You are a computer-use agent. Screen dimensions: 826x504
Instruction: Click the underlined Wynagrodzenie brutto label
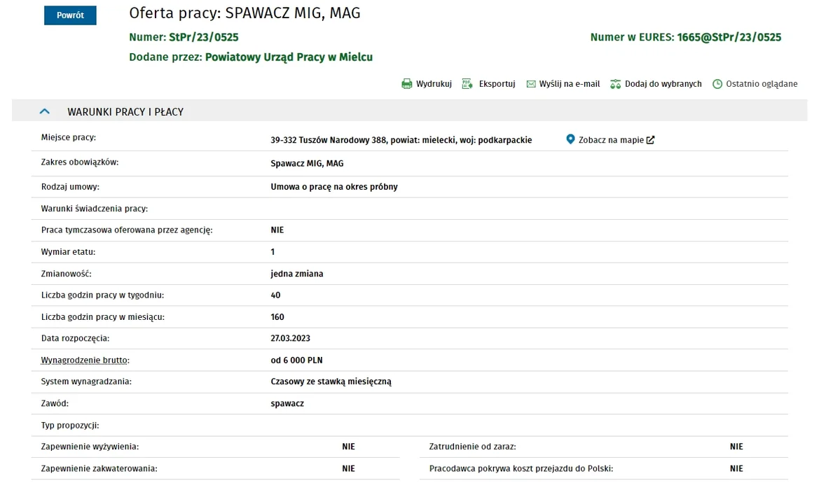tap(85, 360)
